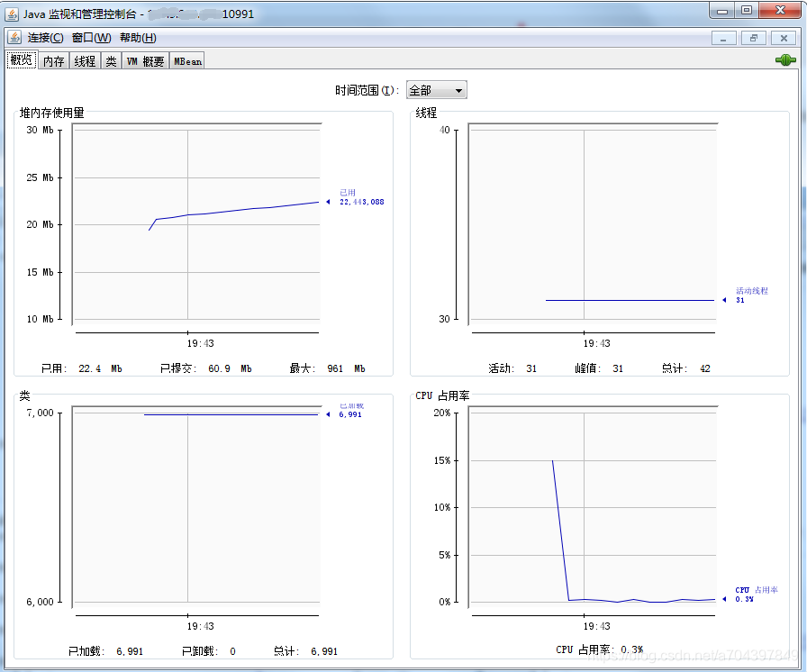Click the heap memory usage chart

point(196,223)
